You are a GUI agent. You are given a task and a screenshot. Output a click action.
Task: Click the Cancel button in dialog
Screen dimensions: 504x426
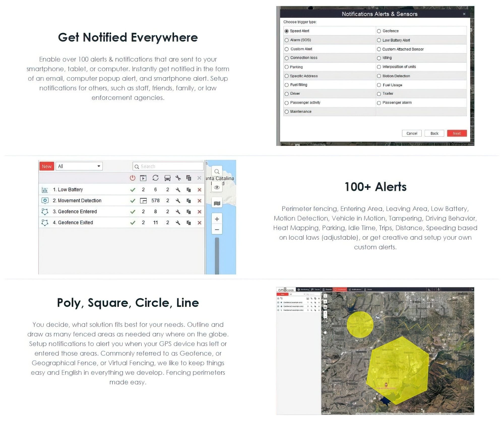pos(412,133)
